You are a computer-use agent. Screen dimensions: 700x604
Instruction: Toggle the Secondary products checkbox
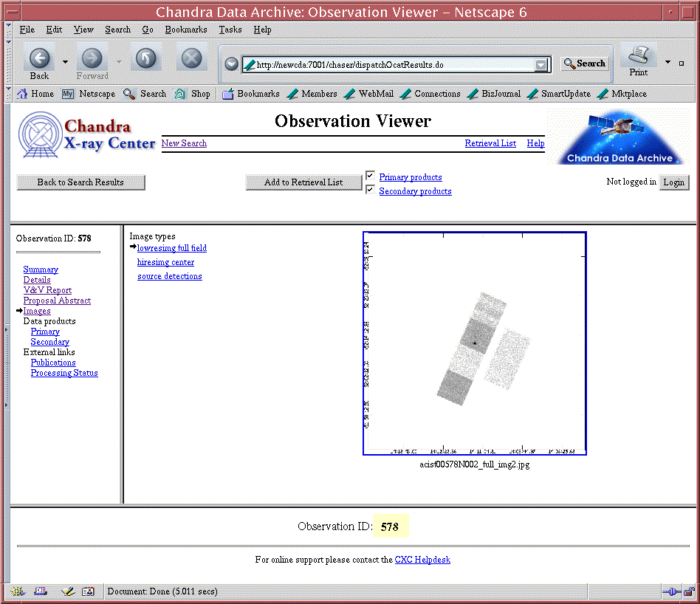pyautogui.click(x=371, y=190)
